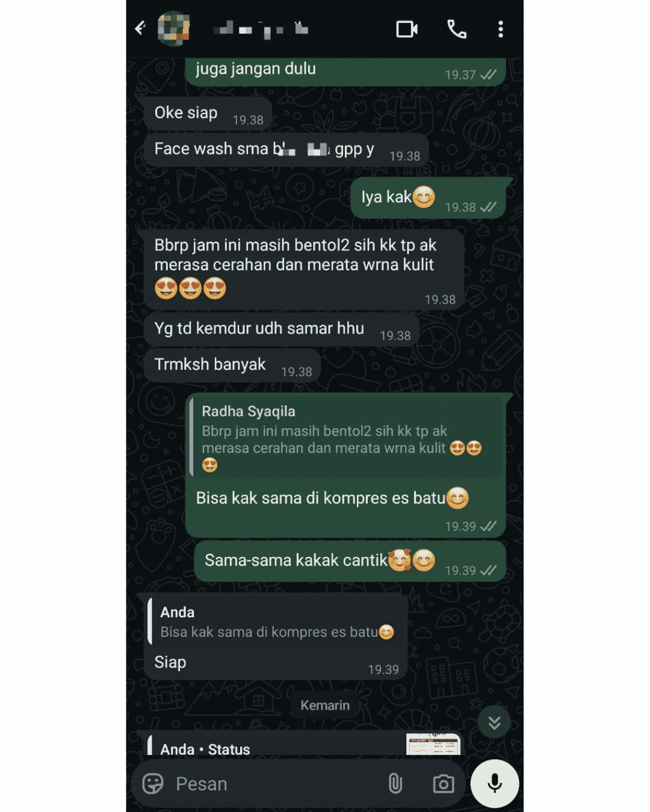Image resolution: width=650 pixels, height=812 pixels.
Task: Tap the quoted Anda reply above Siap
Action: point(277,622)
